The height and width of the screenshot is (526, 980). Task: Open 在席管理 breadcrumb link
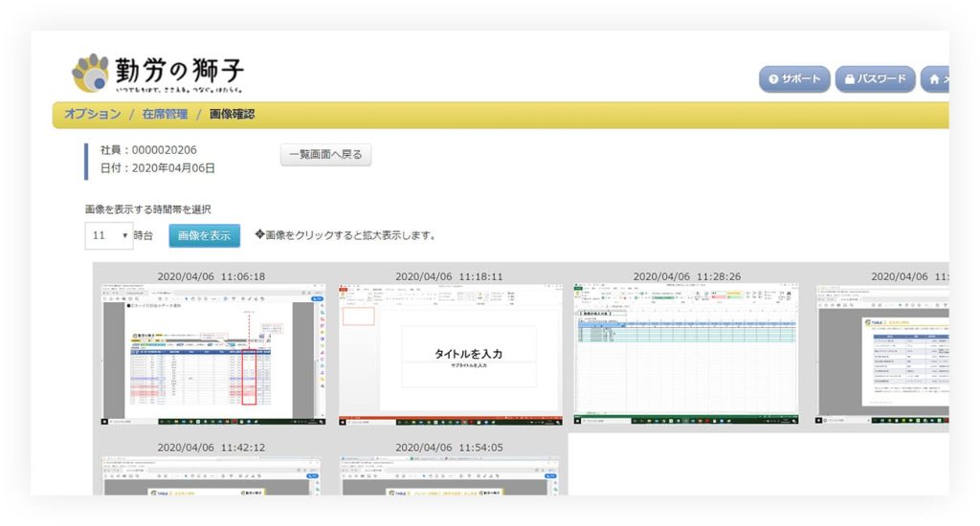click(165, 115)
